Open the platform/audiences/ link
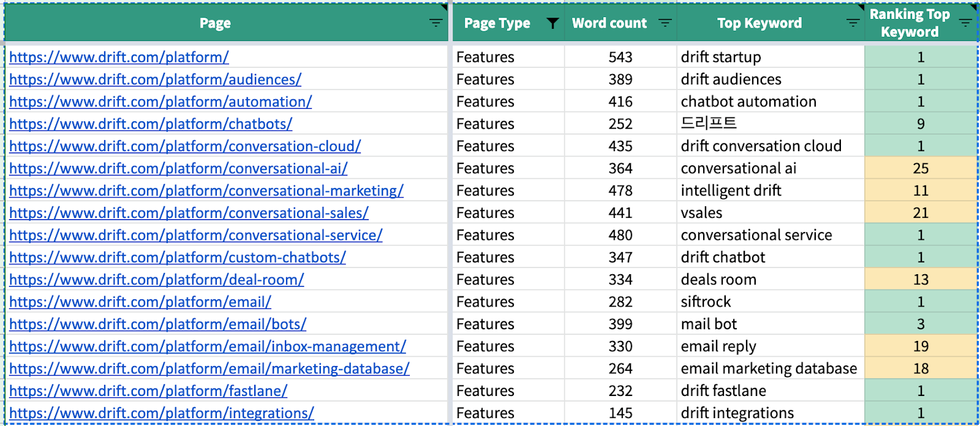Screen dimensions: 980x426 (x=155, y=80)
